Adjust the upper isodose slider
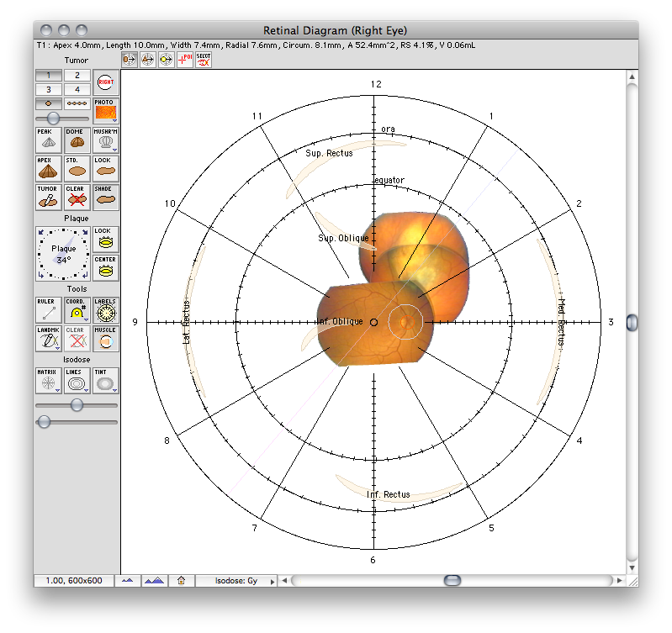This screenshot has height=633, width=672. tap(77, 404)
